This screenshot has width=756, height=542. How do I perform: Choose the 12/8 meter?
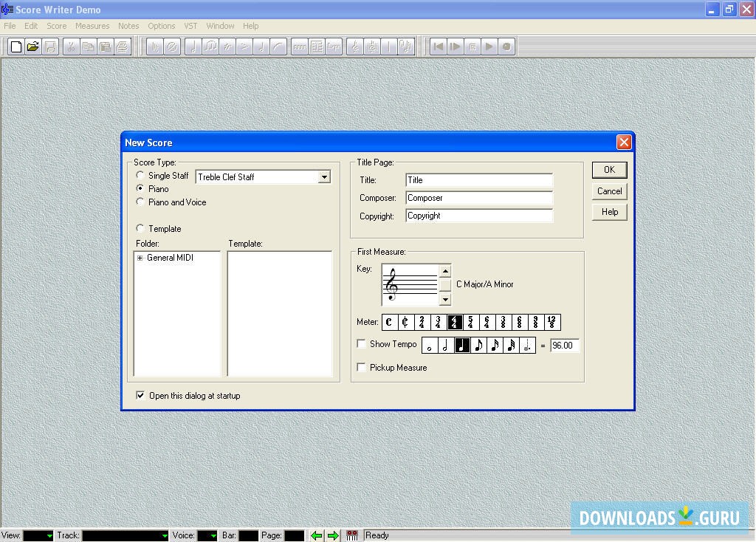552,322
